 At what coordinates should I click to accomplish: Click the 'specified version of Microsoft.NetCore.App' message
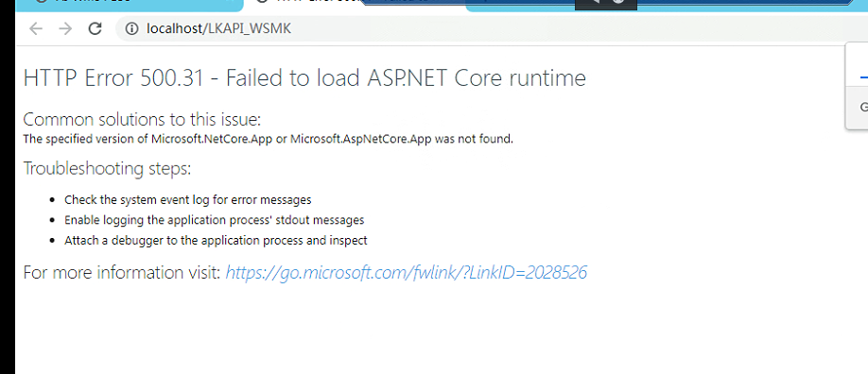268,139
